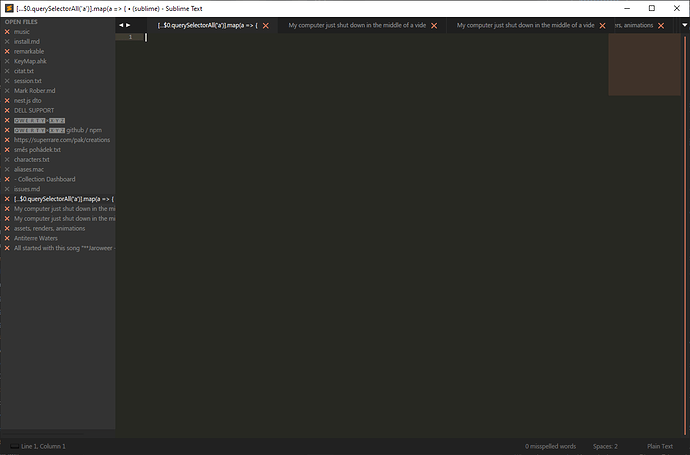Close the 'All started with this song' sidebar entry

pos(7,248)
